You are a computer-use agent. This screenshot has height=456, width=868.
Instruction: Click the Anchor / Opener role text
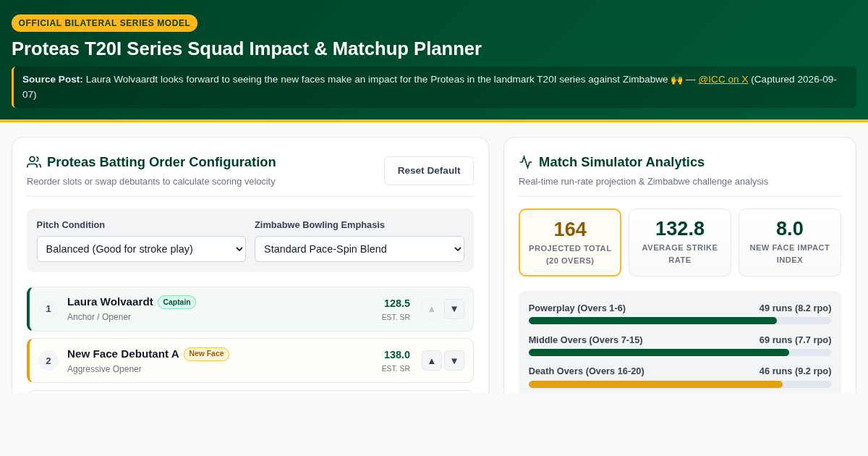point(99,317)
